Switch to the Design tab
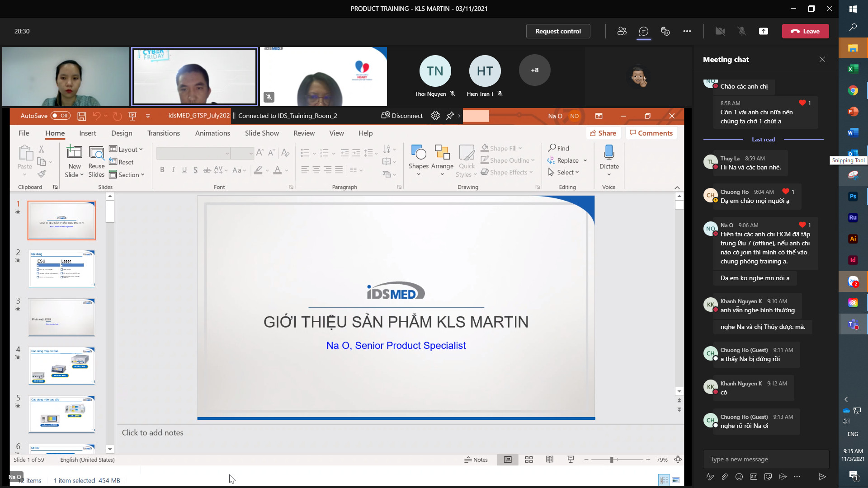Screen dimensions: 868x488 tap(122, 133)
